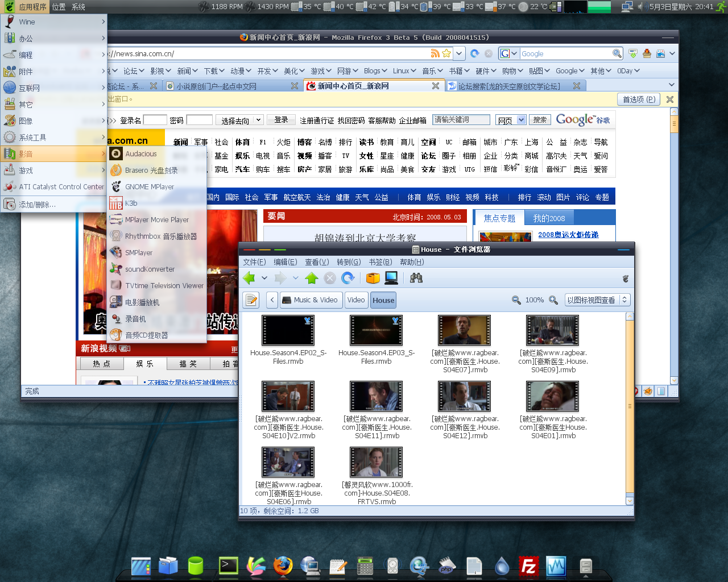Screen dimensions: 728x582
Task: Zoom out using magnifier minus icon
Action: pos(516,300)
